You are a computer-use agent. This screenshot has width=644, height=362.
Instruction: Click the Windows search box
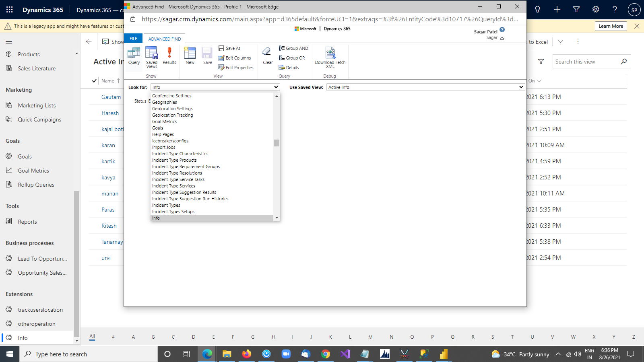click(89, 354)
